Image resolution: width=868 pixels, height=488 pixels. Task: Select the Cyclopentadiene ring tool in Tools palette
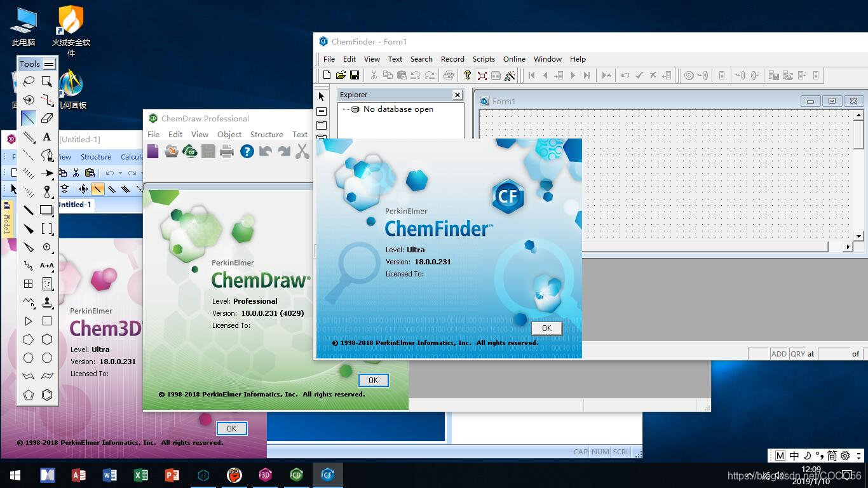pyautogui.click(x=29, y=395)
